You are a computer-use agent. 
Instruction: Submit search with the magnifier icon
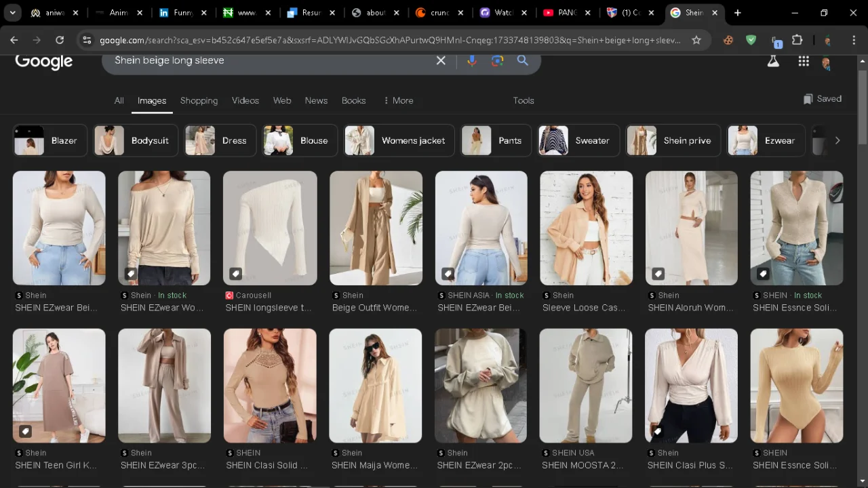pyautogui.click(x=523, y=60)
